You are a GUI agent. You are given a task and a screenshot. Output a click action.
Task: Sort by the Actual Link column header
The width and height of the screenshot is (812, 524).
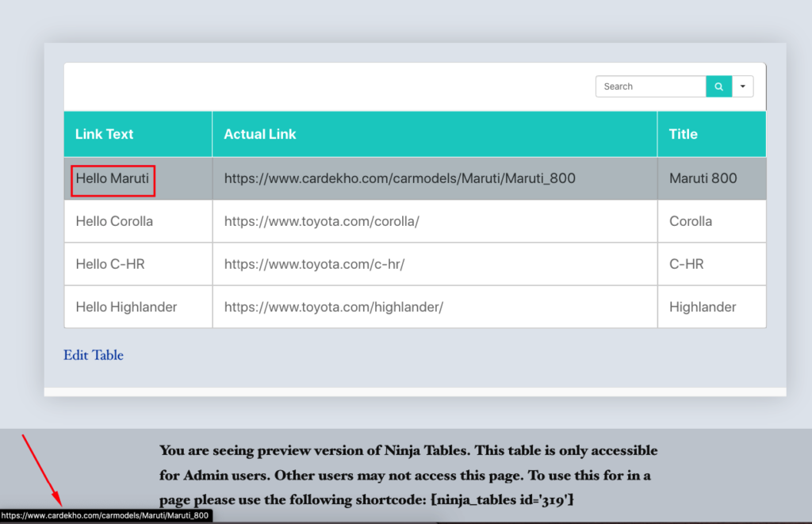tap(260, 134)
